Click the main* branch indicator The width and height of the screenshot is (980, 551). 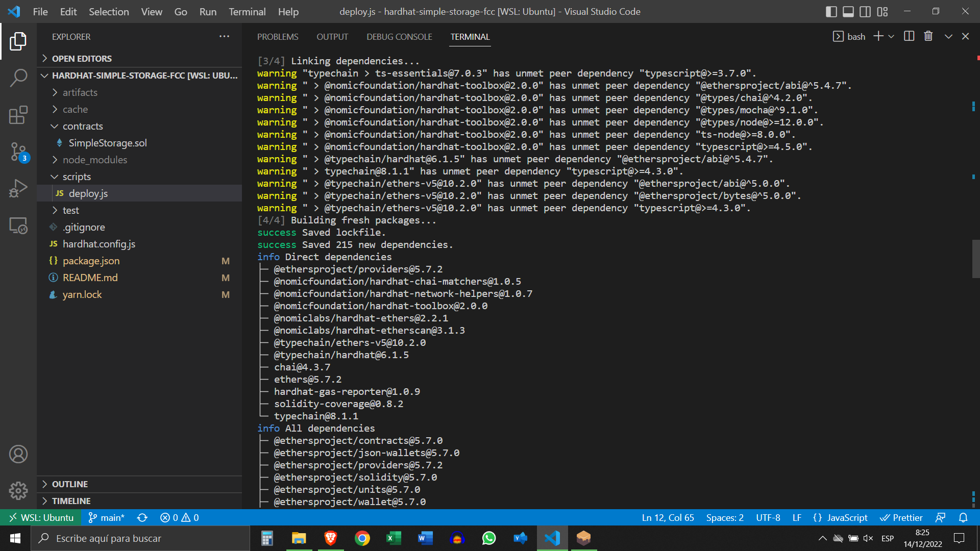tap(106, 517)
